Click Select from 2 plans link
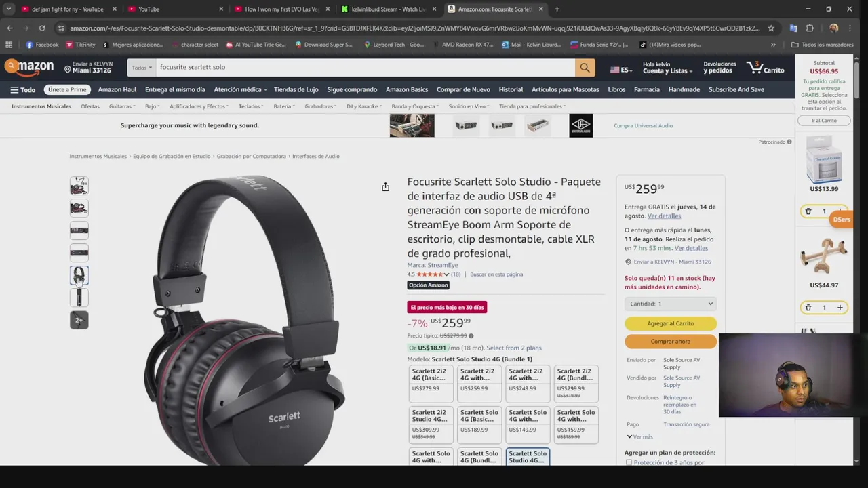The image size is (868, 488). coord(513,348)
